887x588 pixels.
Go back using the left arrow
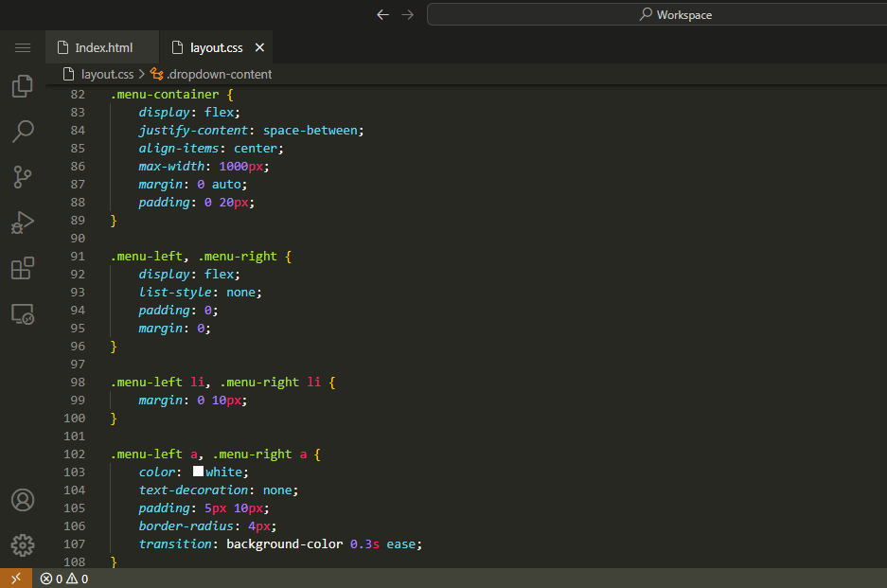click(382, 14)
